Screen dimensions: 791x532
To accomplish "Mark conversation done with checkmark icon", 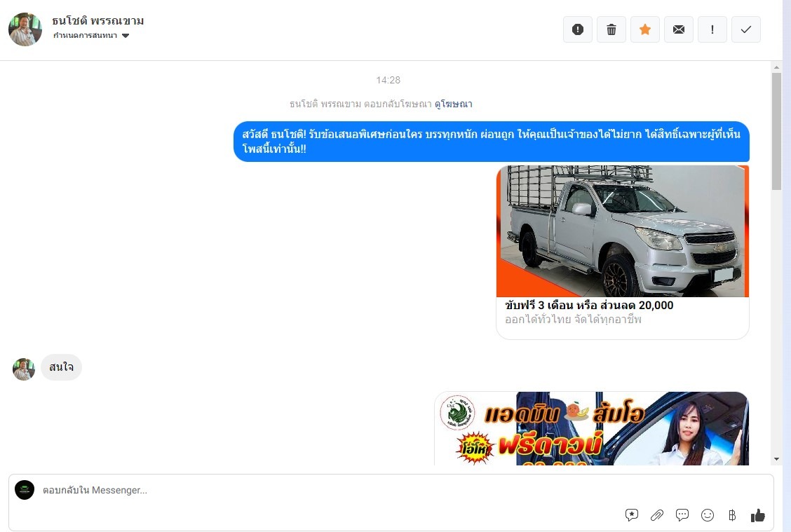I will click(x=745, y=29).
